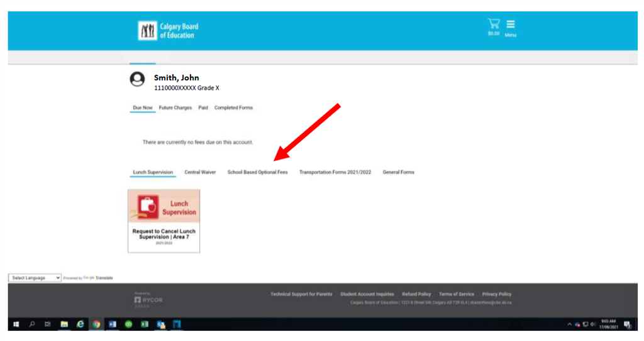Launch Microsoft Word from the taskbar

[113, 324]
